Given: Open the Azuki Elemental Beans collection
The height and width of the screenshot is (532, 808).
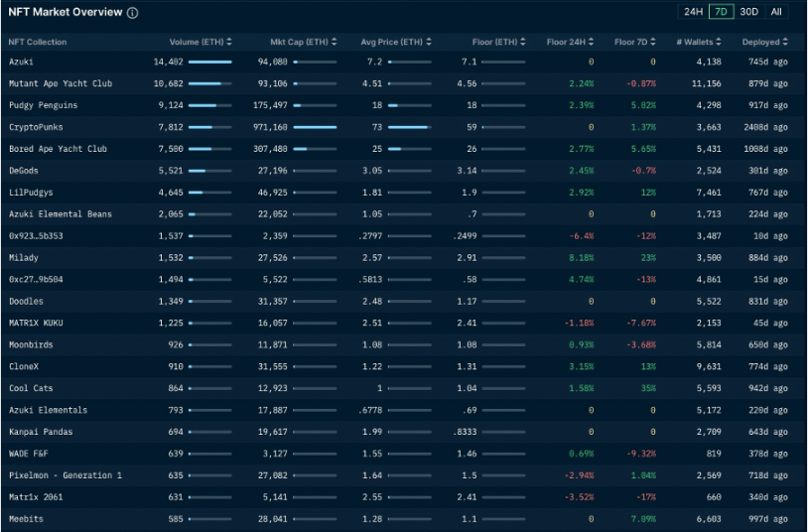Looking at the screenshot, I should coord(61,214).
